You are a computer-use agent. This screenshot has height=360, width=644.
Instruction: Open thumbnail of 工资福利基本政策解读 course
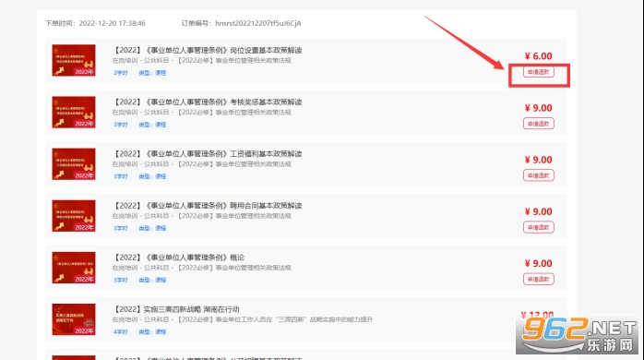pos(74,164)
